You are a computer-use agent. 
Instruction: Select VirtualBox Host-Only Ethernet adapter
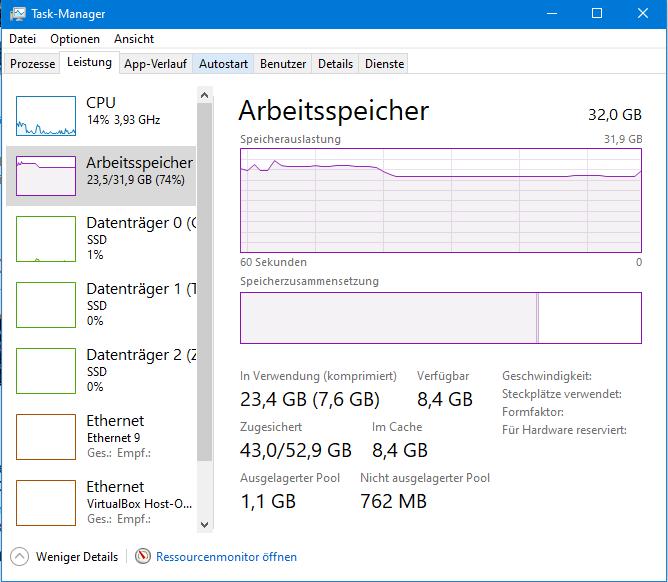(46, 503)
